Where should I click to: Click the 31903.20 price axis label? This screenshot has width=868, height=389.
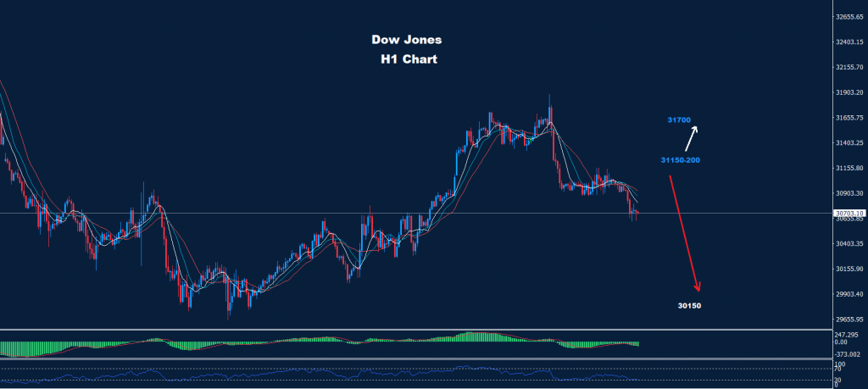tap(849, 92)
